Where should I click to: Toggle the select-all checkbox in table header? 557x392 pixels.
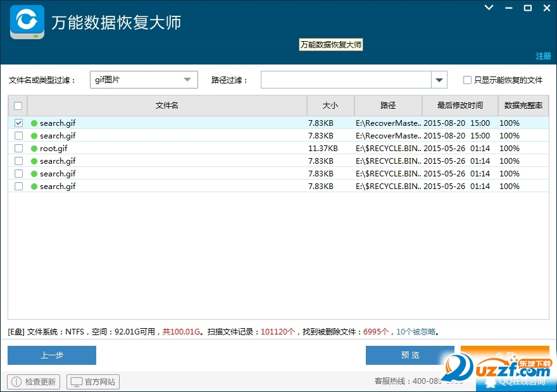pyautogui.click(x=18, y=106)
